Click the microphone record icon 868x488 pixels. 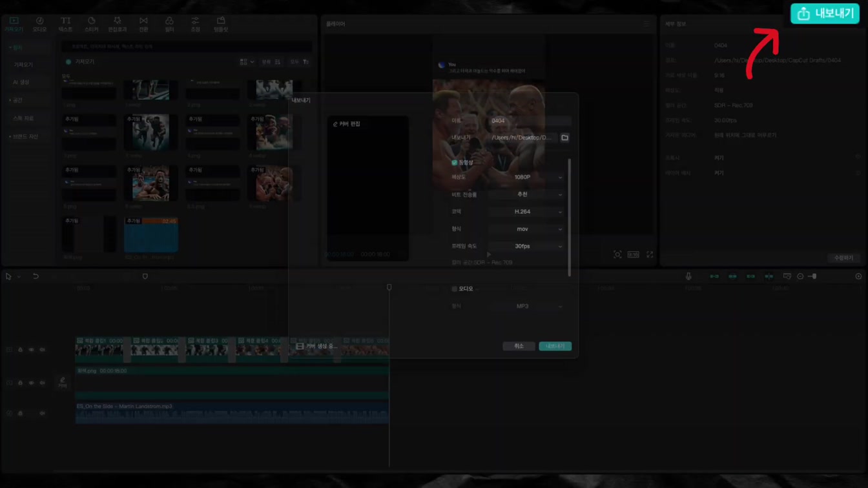click(688, 276)
